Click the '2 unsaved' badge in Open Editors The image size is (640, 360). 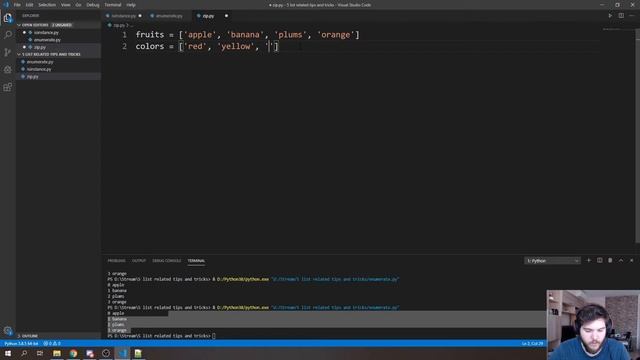pos(62,25)
